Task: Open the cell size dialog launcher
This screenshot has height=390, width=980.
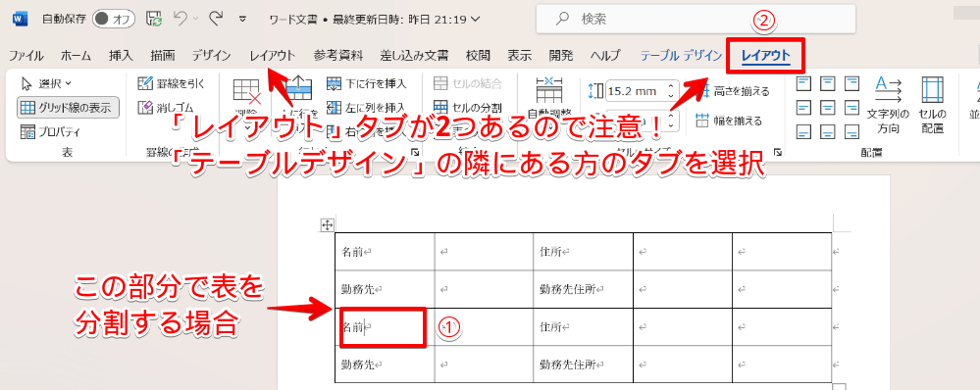Action: (778, 152)
